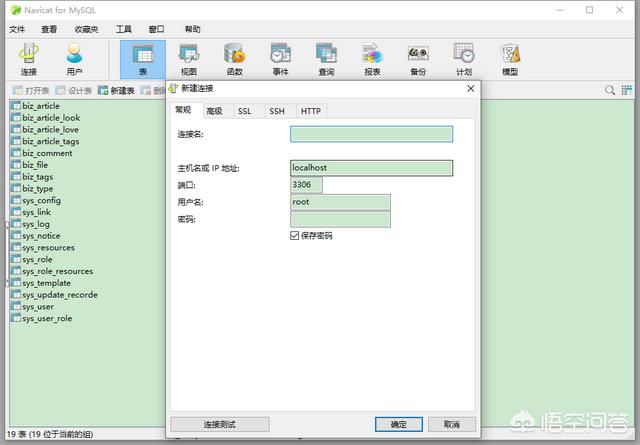Click 设计表 design table button
Image resolution: width=640 pixels, height=445 pixels.
[x=74, y=90]
